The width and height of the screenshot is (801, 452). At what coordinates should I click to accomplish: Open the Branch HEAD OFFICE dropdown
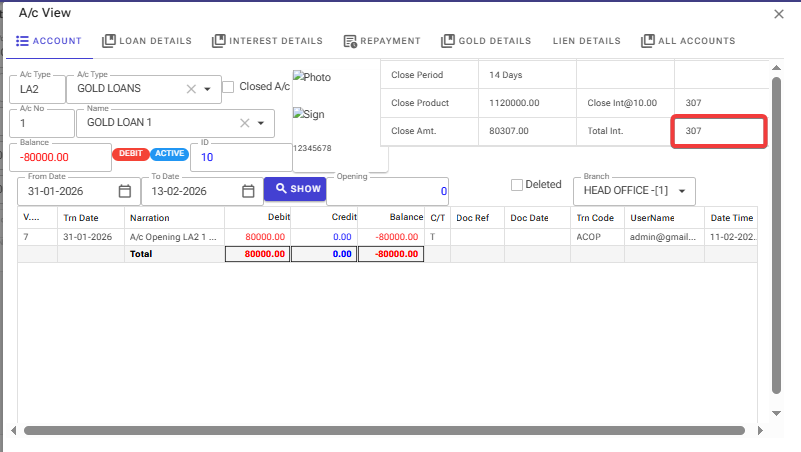(682, 191)
